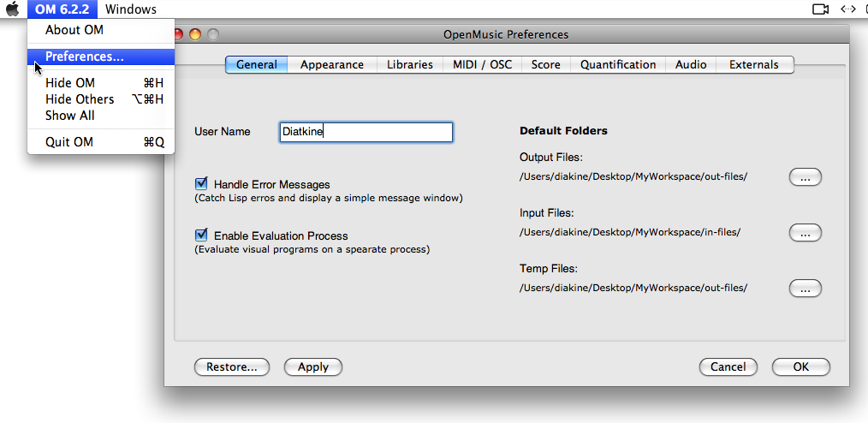The width and height of the screenshot is (868, 423).
Task: Switch to the Score tab
Action: point(546,65)
